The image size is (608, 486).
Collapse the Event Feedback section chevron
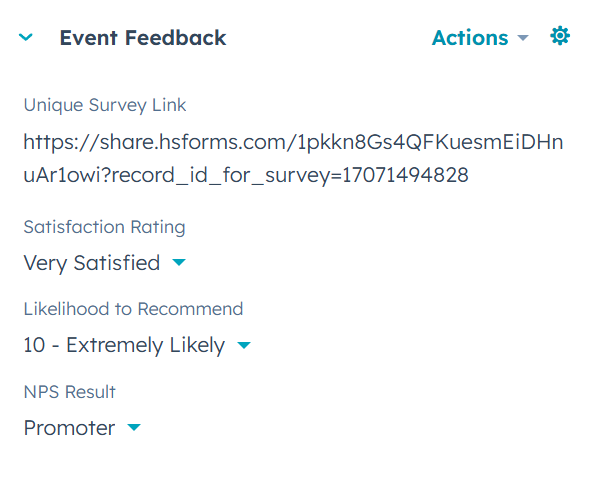26,38
